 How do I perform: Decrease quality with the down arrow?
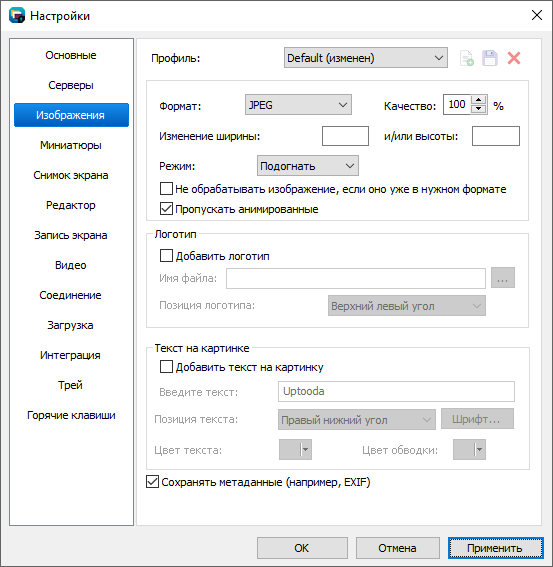coord(478,109)
